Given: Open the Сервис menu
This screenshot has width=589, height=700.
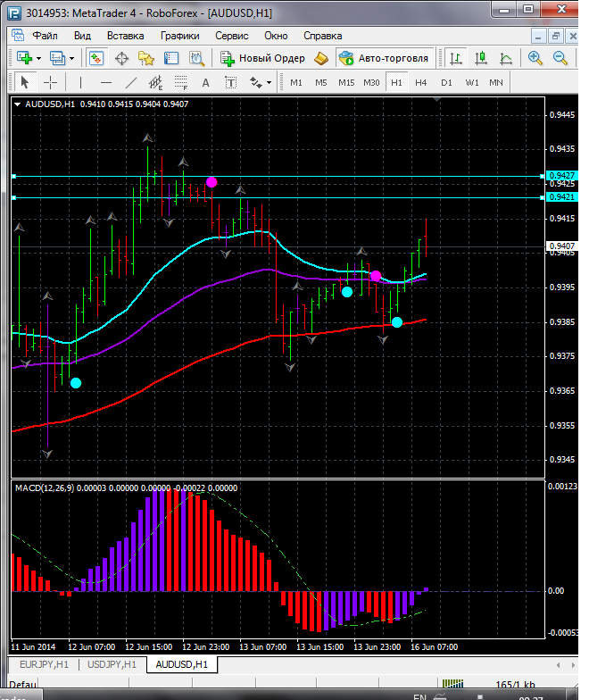Looking at the screenshot, I should click(x=232, y=36).
